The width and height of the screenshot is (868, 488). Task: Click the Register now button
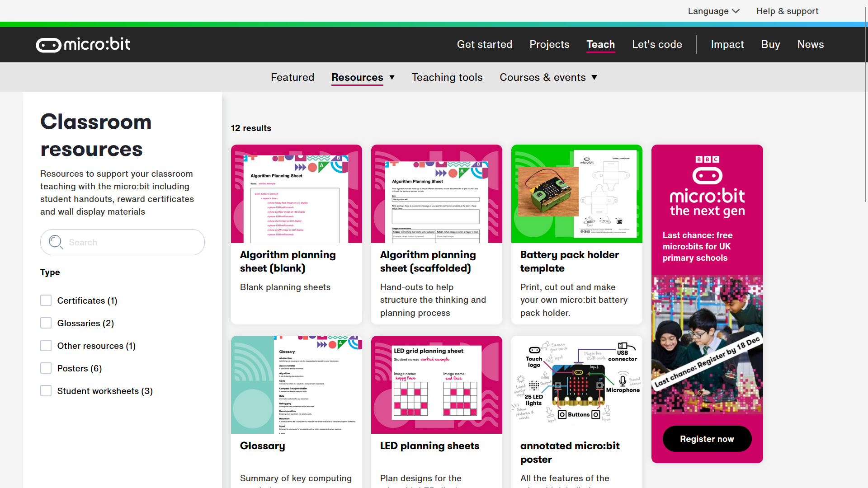[707, 438]
